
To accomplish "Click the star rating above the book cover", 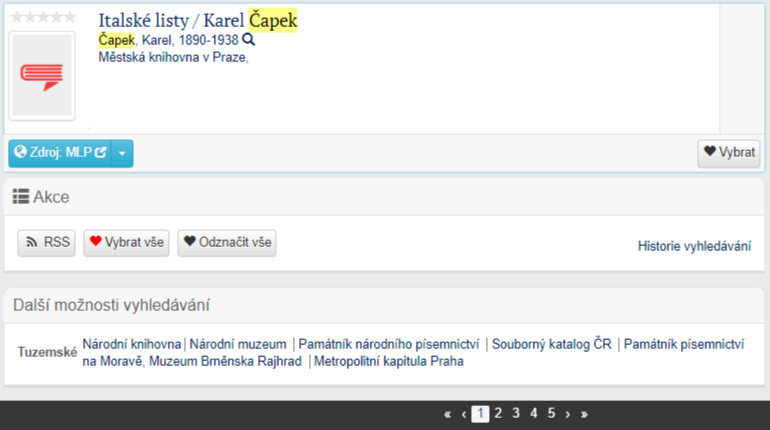I will click(42, 18).
